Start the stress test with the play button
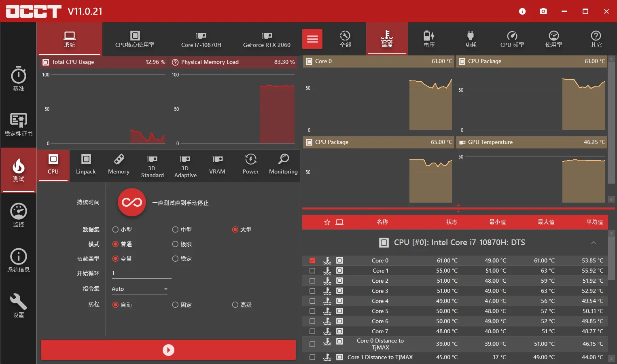Viewport: 617px width, 364px height. point(168,350)
